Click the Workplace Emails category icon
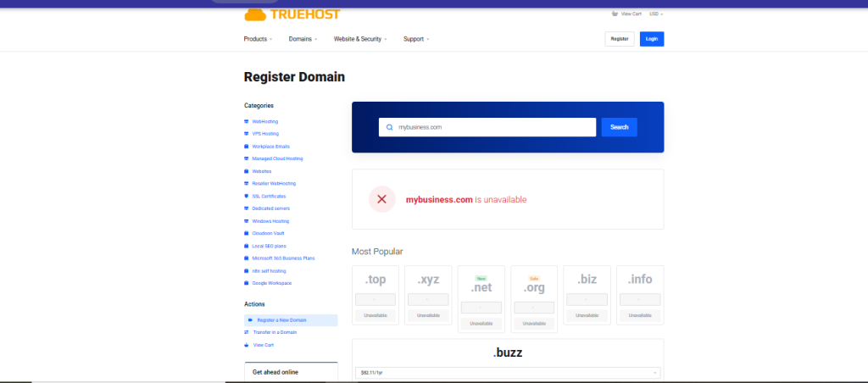 [247, 147]
